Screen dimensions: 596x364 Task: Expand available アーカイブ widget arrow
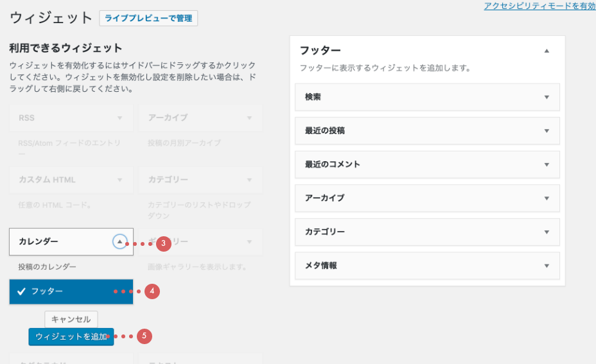click(x=249, y=118)
